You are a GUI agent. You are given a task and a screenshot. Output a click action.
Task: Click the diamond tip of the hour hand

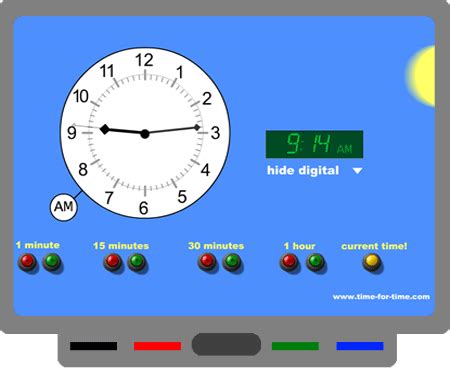coord(105,129)
